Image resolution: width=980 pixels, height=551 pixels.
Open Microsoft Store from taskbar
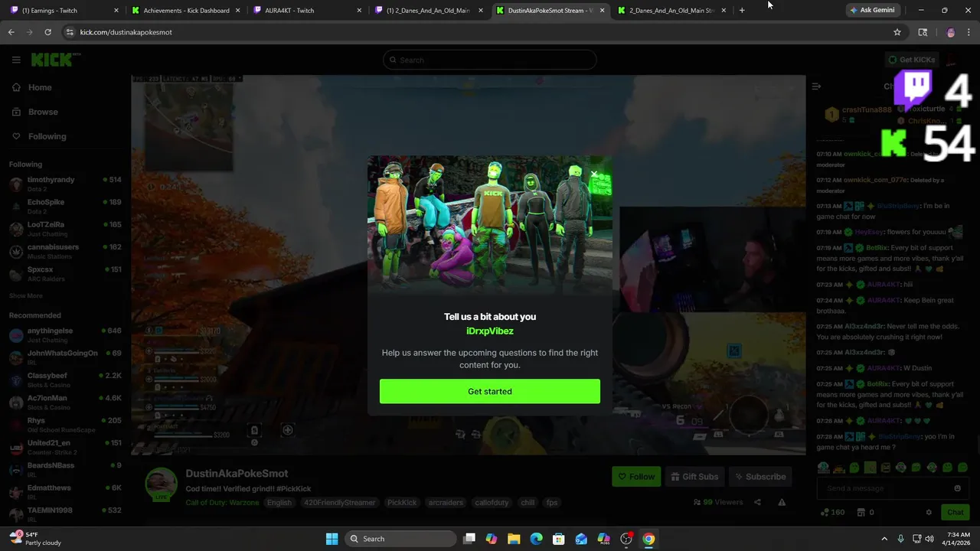(x=559, y=539)
